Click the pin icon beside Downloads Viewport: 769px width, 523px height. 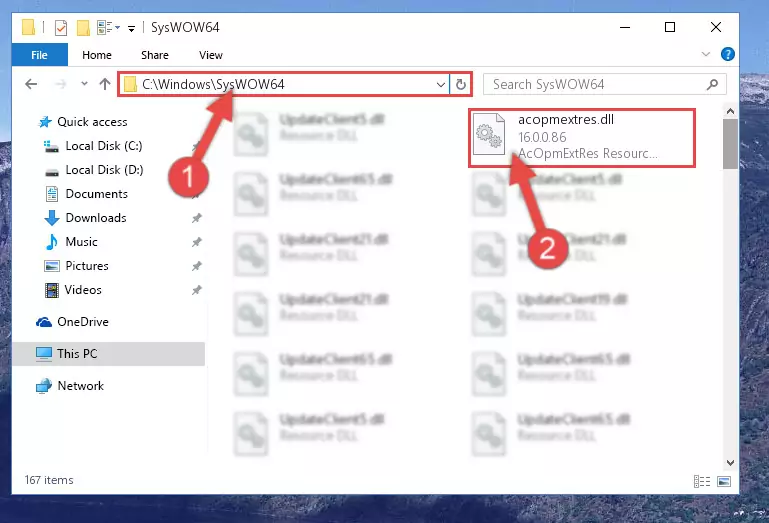[x=196, y=218]
